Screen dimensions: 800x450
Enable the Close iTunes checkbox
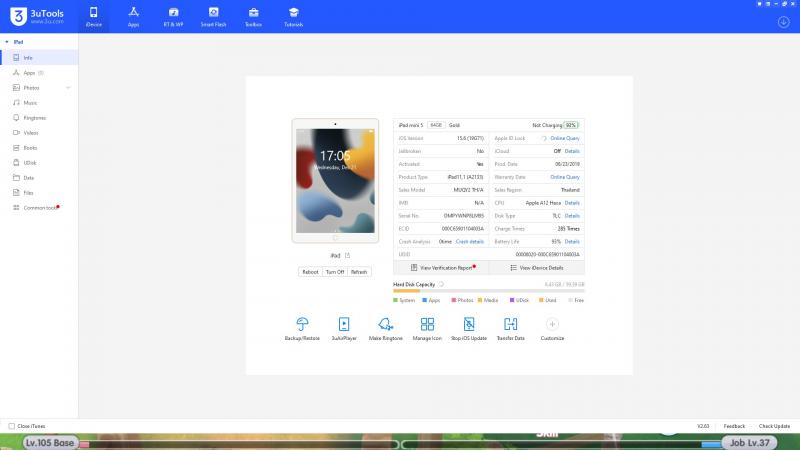coord(12,426)
